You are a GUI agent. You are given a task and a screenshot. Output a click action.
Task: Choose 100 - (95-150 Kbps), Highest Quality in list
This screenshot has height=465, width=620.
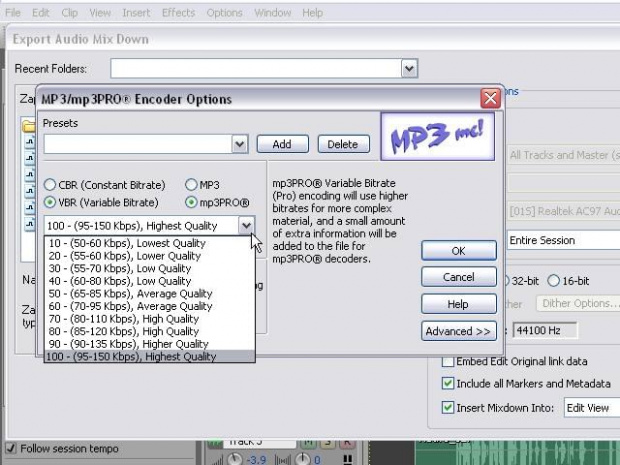pyautogui.click(x=149, y=356)
